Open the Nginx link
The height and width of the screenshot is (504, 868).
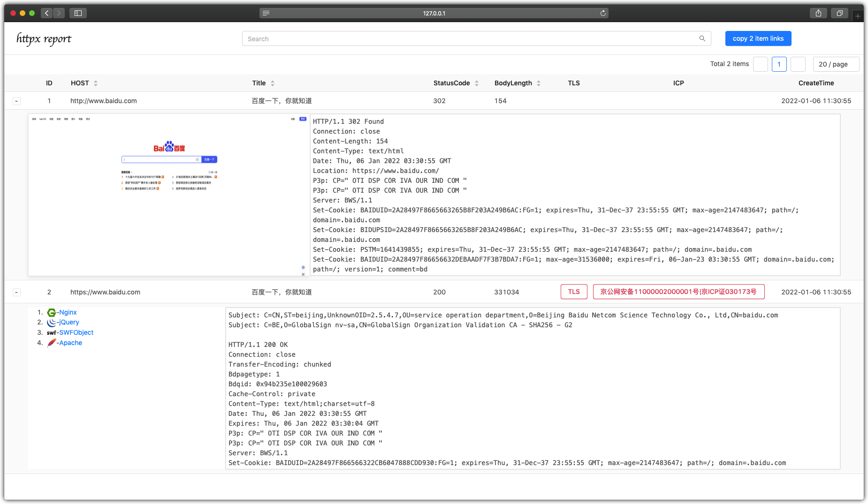click(68, 312)
